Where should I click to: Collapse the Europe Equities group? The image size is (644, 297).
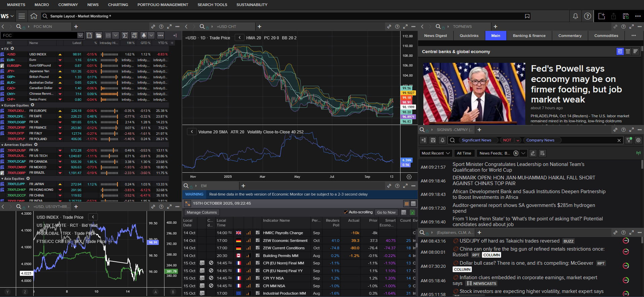tap(2, 105)
